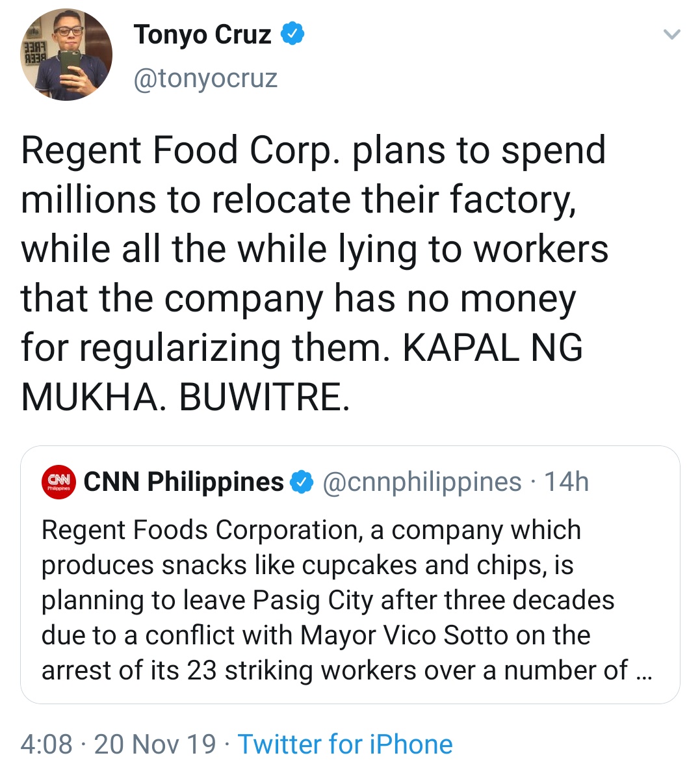
Task: Select the 20 Nov 19 date
Action: pos(155,744)
